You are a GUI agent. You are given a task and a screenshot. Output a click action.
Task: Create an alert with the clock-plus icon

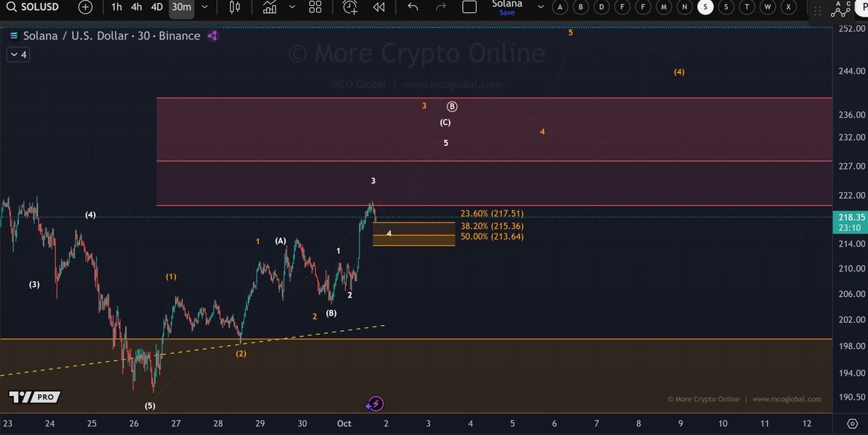[x=350, y=7]
